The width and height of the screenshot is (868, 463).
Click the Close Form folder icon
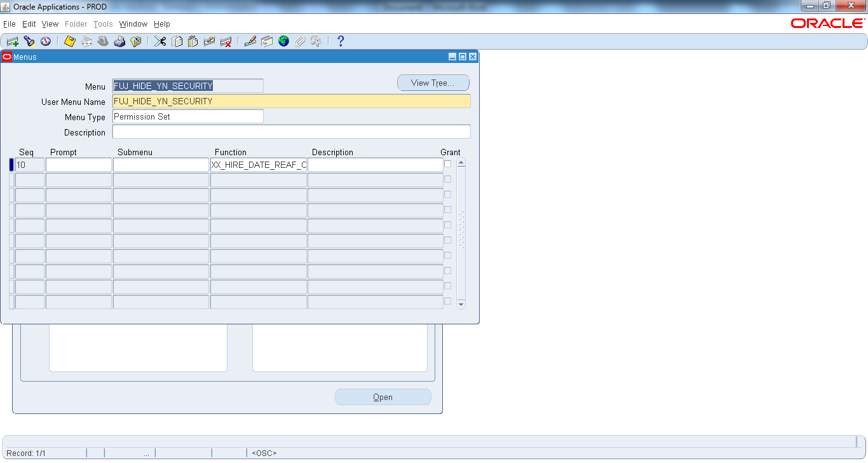click(x=135, y=41)
